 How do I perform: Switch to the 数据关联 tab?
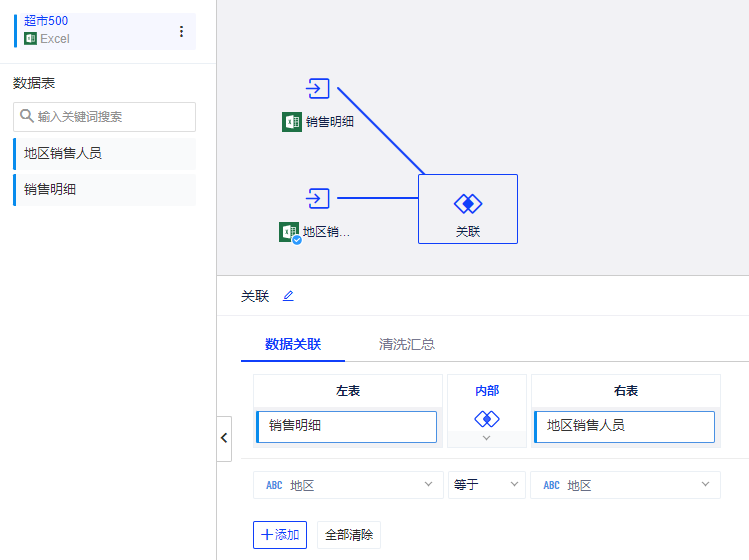tap(293, 344)
